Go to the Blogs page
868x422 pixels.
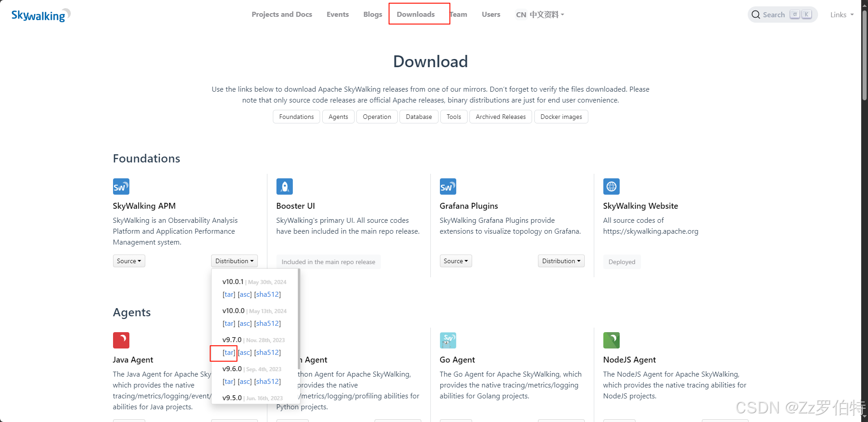tap(373, 15)
